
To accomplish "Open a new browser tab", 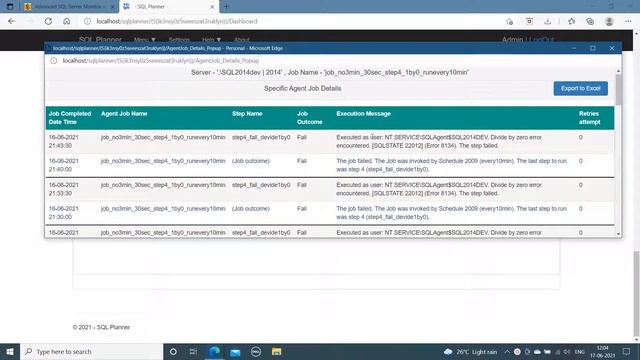I will (x=227, y=7).
